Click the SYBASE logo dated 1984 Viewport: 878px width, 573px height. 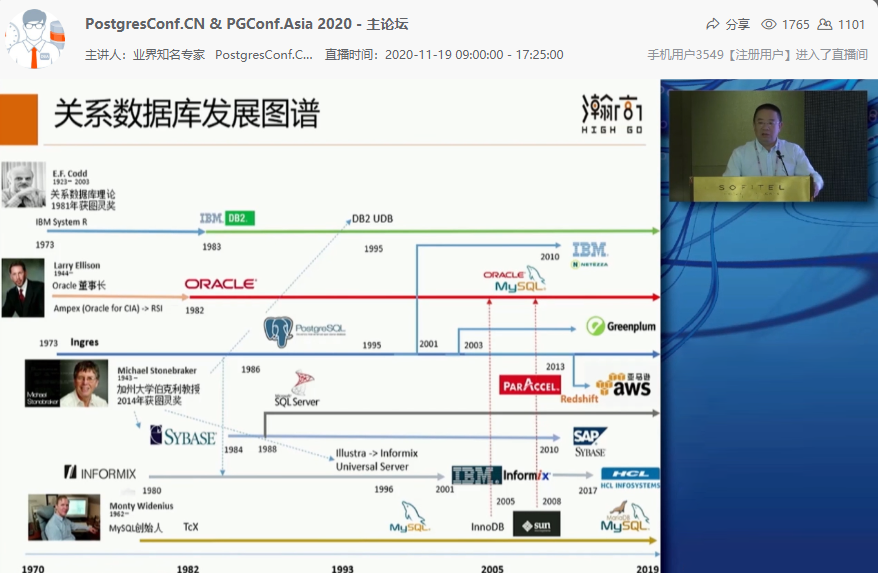(183, 436)
